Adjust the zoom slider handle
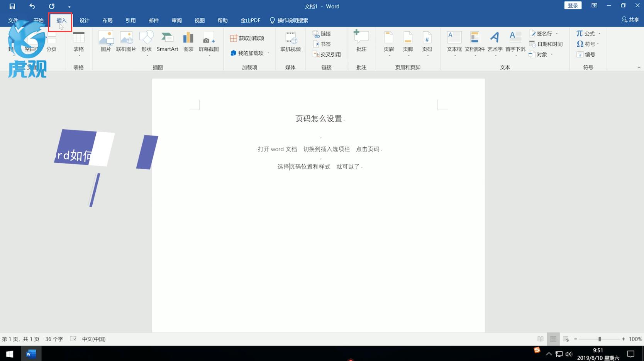644x361 pixels. [x=600, y=339]
